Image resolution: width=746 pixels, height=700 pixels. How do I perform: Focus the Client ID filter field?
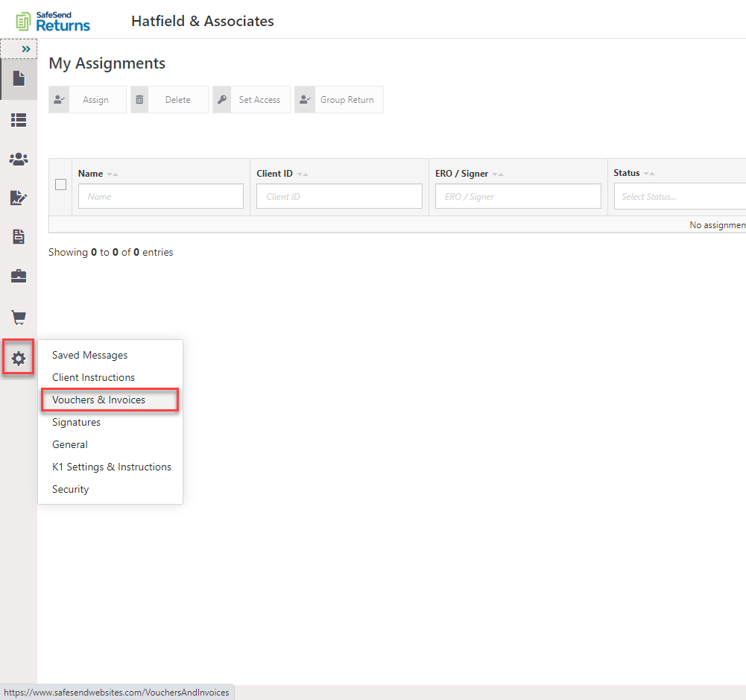[339, 196]
